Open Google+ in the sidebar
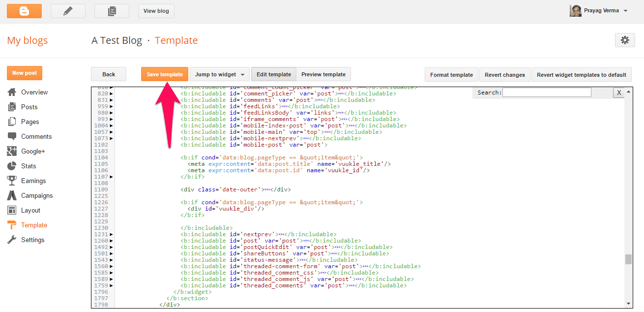 [x=32, y=151]
